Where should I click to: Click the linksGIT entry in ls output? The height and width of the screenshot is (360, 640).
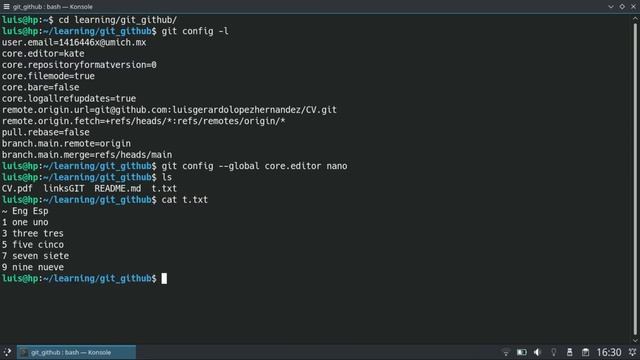point(64,189)
